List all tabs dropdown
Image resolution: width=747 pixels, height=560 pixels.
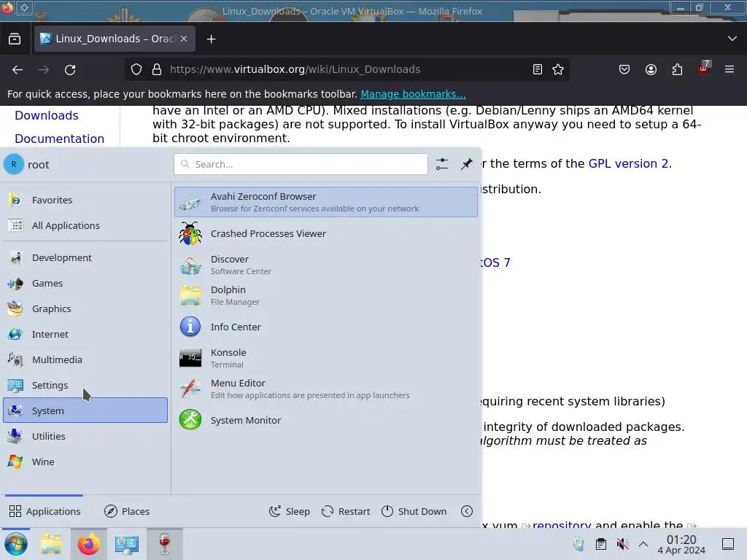point(732,39)
